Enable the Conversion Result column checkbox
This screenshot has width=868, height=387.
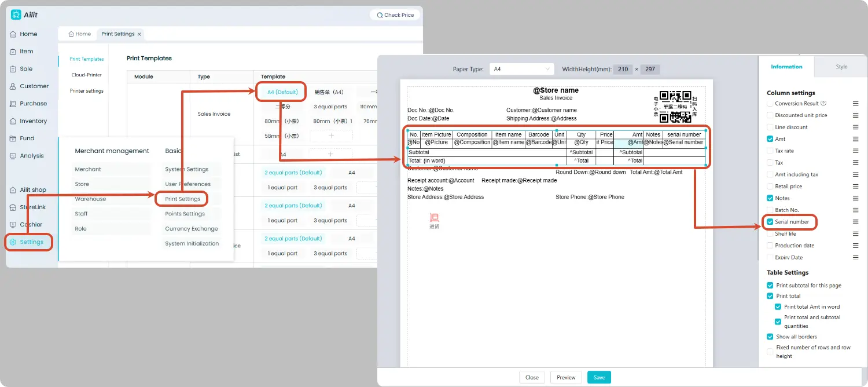point(770,104)
